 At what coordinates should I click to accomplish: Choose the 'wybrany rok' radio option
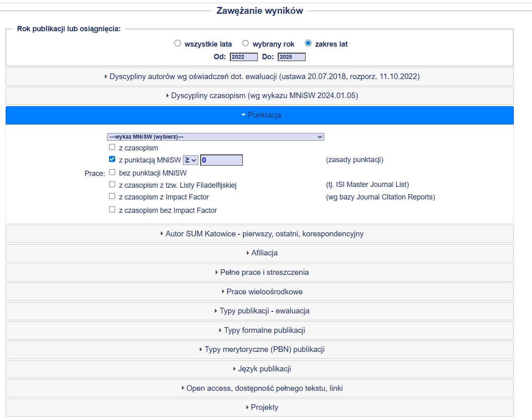tap(245, 43)
